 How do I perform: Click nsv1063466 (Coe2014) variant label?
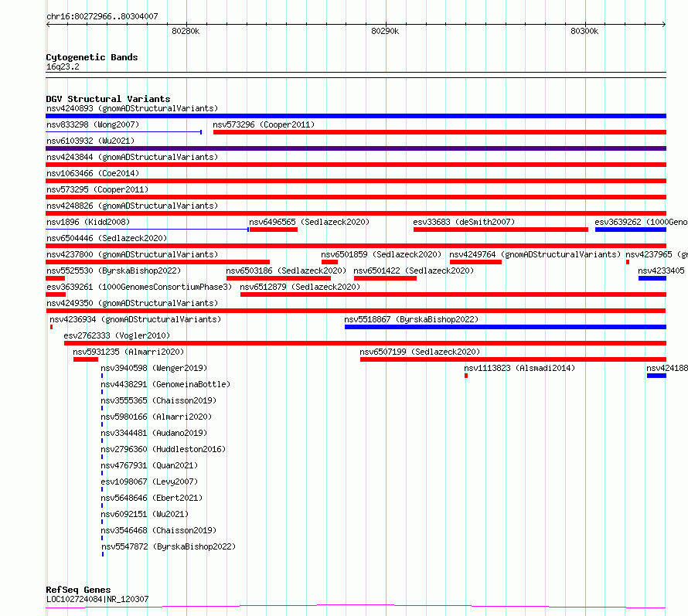[x=93, y=173]
